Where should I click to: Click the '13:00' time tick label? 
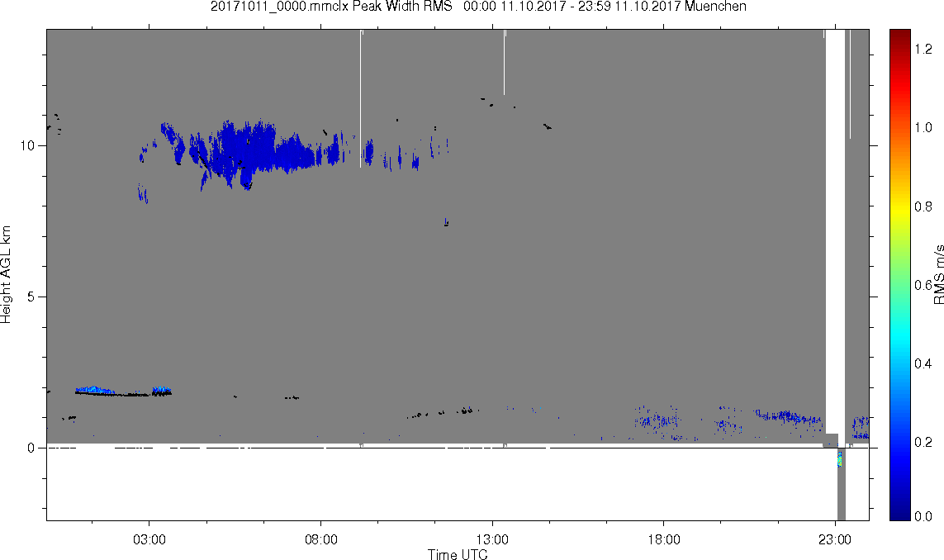(492, 539)
